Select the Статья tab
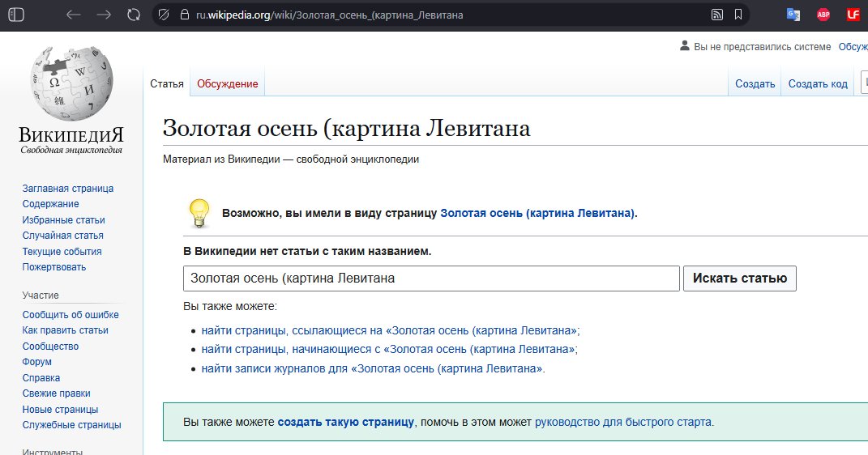This screenshot has height=455, width=868. tap(167, 84)
